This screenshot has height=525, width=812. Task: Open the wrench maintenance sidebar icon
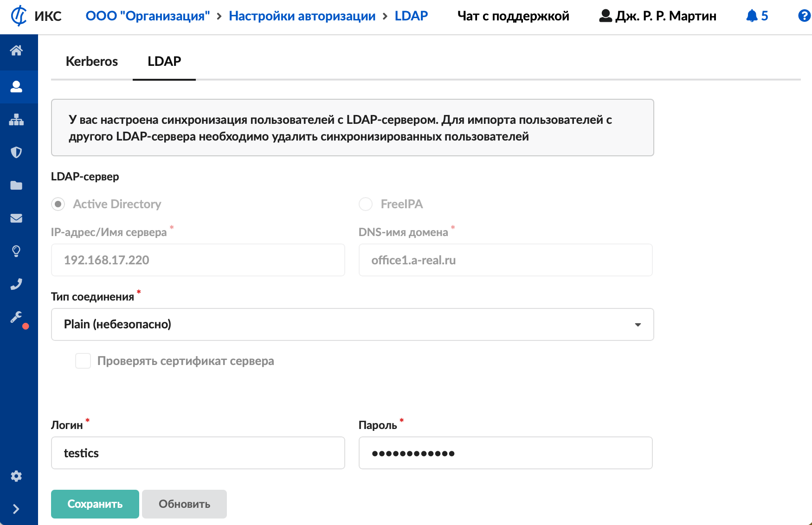click(17, 317)
